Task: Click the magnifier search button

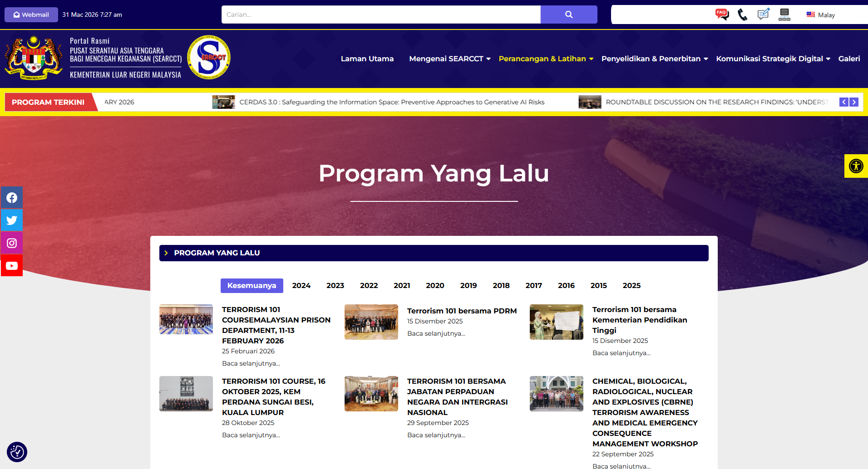Action: (569, 15)
